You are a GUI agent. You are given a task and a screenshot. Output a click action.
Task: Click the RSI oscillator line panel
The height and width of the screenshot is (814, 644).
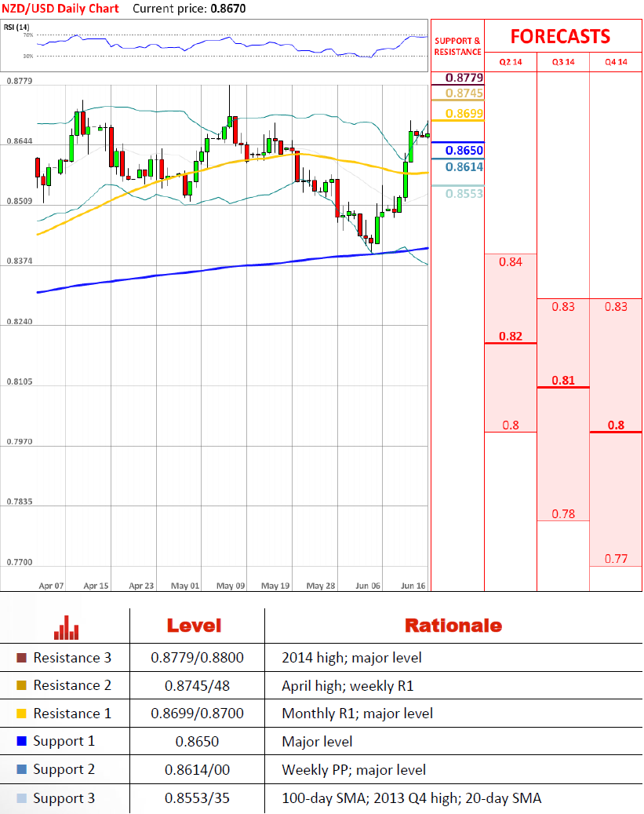214,46
